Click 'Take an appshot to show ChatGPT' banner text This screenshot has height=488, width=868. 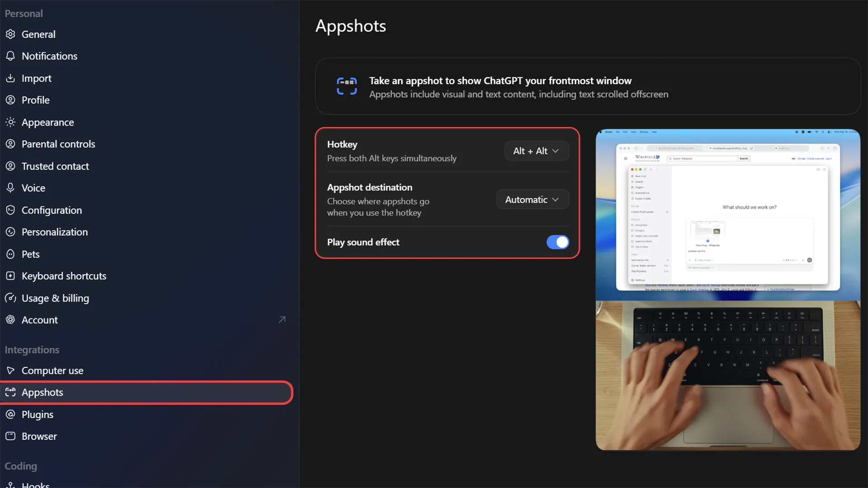coord(500,81)
